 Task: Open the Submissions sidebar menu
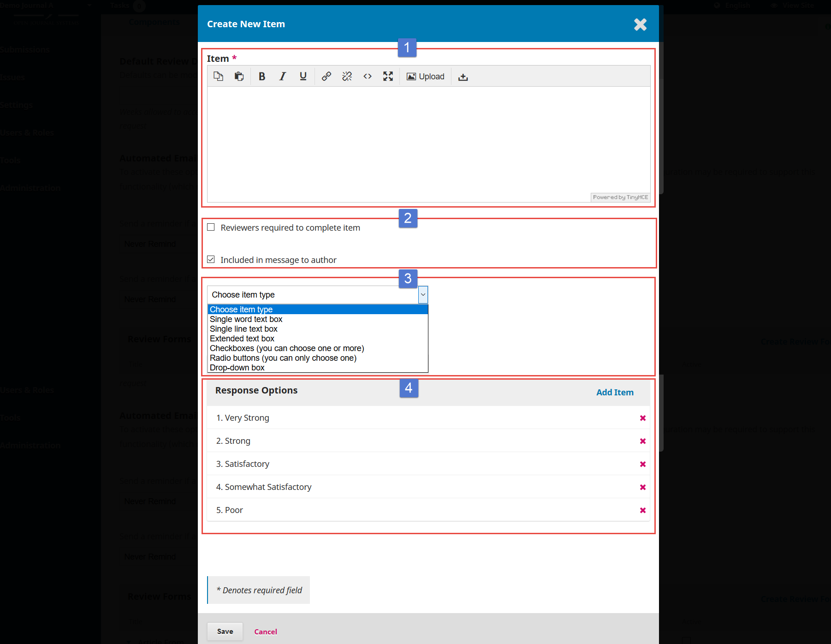[x=25, y=49]
